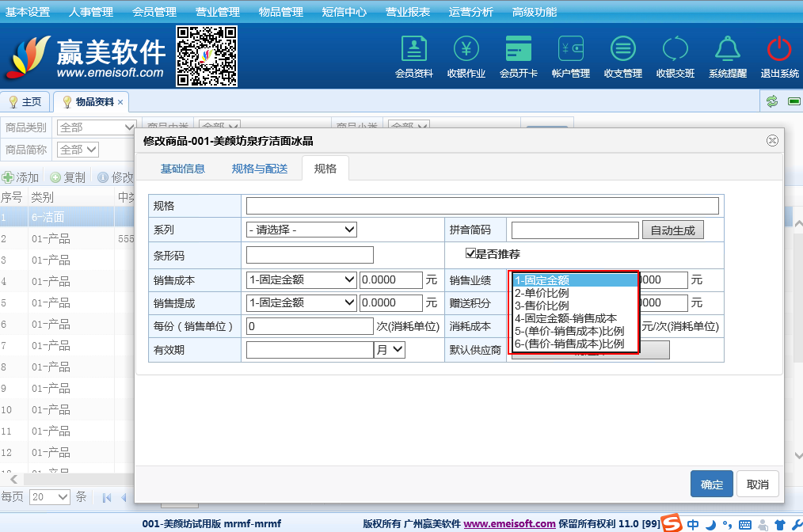Click the 规格 text input field
The height and width of the screenshot is (532, 803).
click(482, 206)
